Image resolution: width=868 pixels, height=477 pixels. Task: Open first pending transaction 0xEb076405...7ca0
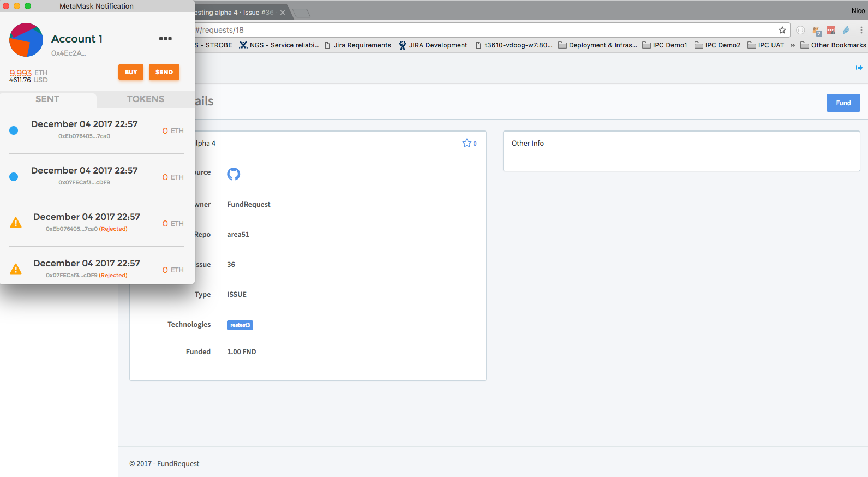point(97,130)
